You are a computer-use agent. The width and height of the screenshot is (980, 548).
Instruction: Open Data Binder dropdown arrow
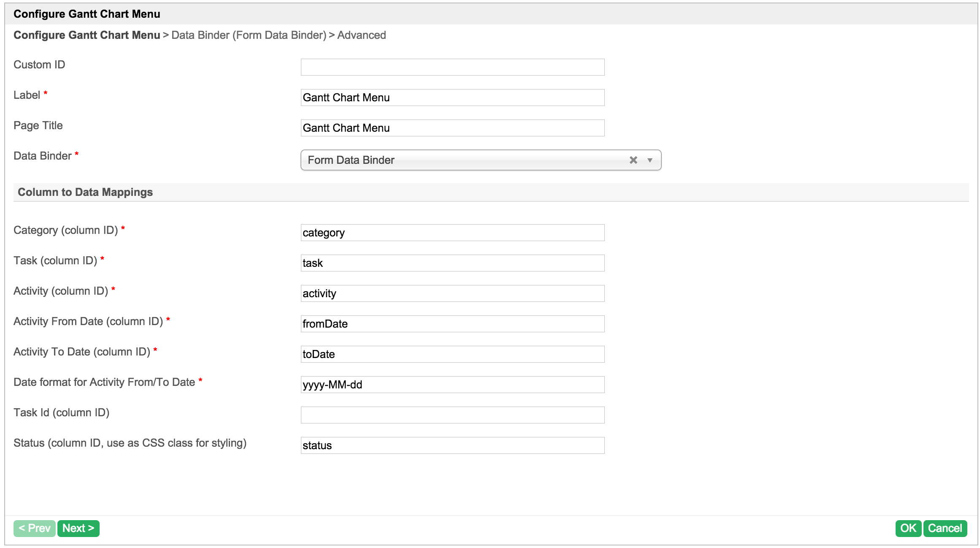coord(650,160)
